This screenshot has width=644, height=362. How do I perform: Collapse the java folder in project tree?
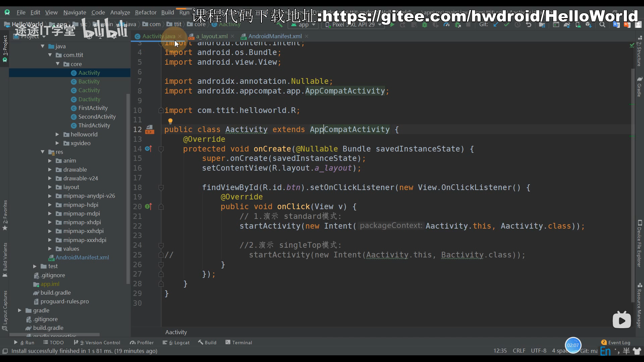(43, 46)
